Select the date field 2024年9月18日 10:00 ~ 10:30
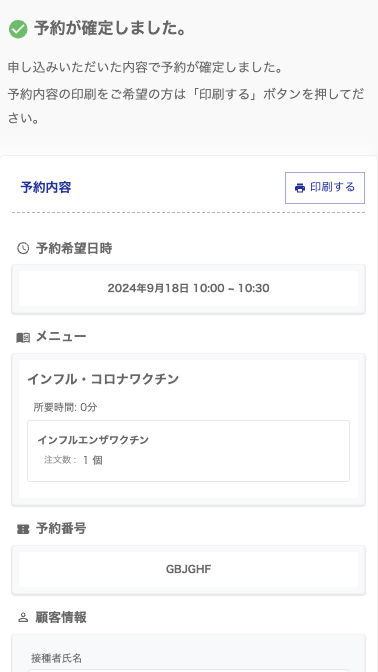The image size is (378, 672). (x=189, y=288)
